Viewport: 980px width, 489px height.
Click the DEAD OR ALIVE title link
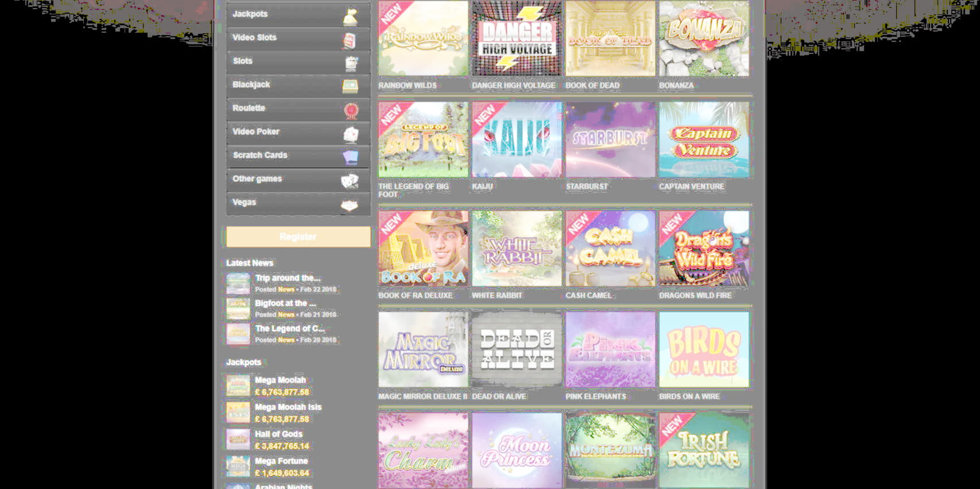(499, 397)
